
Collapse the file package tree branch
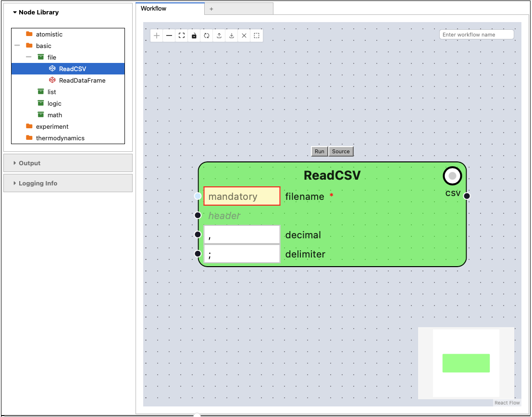coord(29,57)
